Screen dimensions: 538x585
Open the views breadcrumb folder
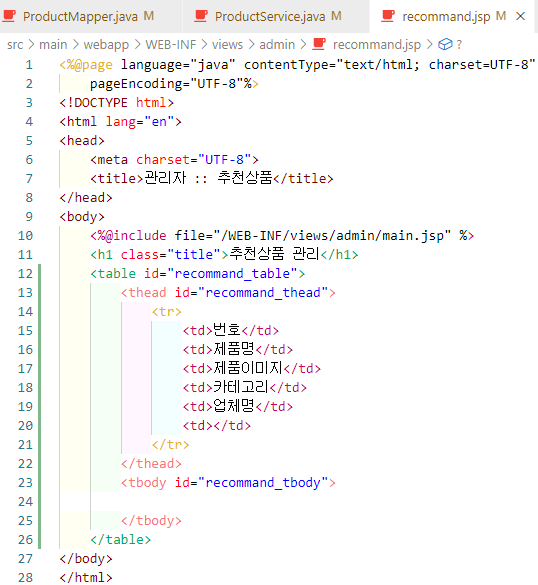pos(227,45)
